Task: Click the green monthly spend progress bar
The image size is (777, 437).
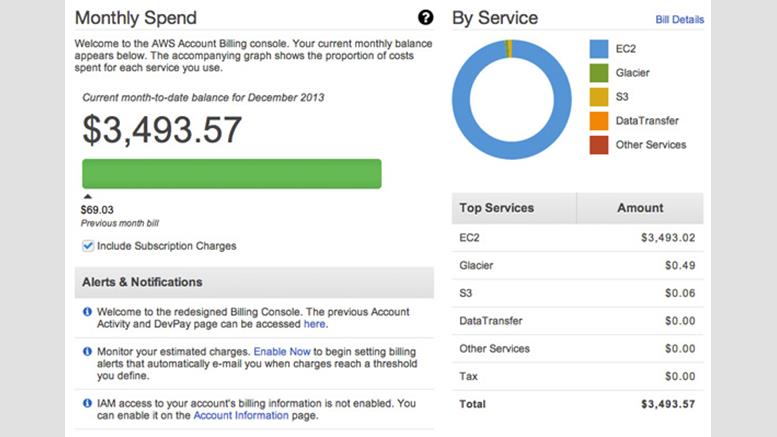Action: pyautogui.click(x=232, y=173)
